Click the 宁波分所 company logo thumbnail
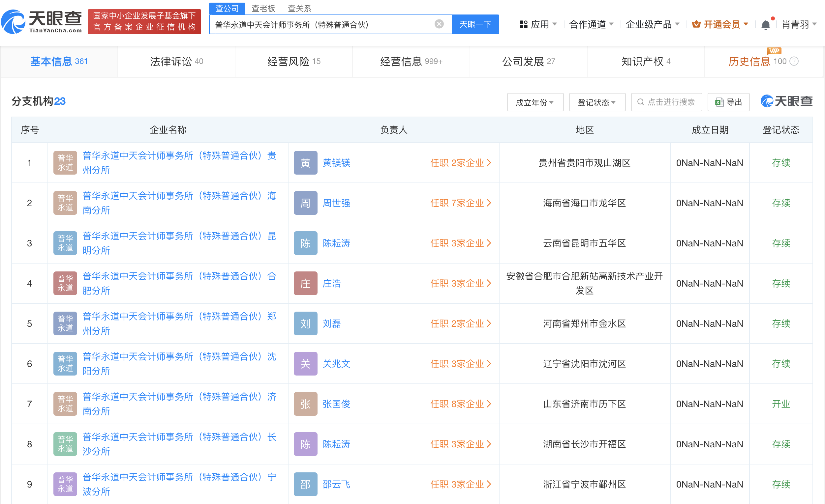 [65, 484]
